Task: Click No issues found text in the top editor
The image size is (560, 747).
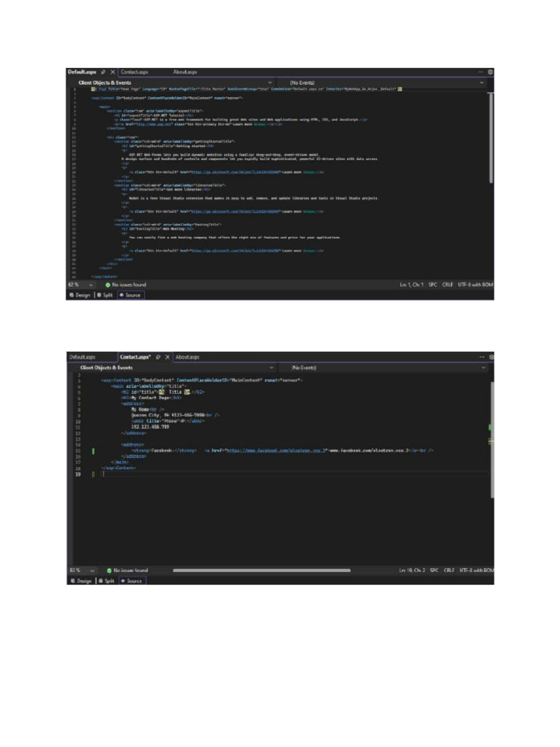Action: tap(129, 285)
